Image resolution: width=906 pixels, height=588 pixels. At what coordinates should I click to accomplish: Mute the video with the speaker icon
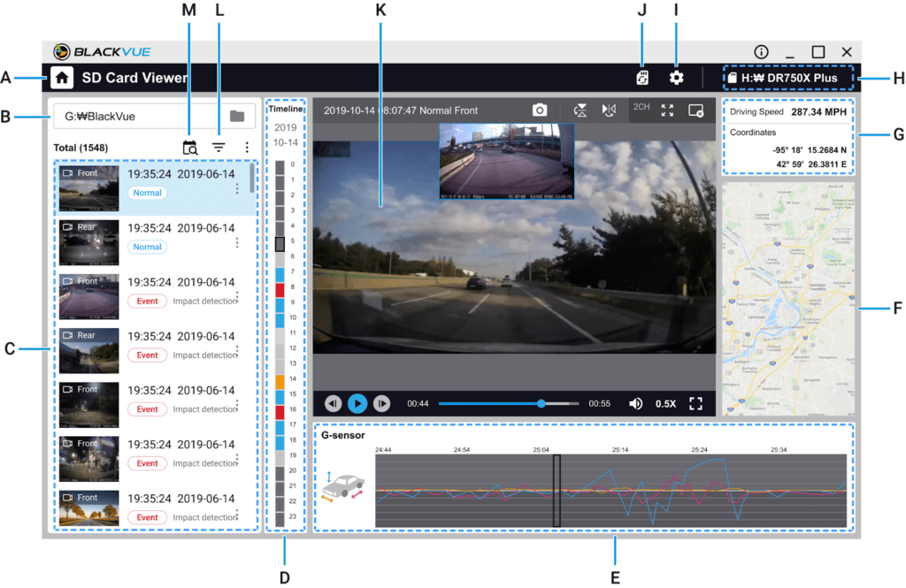[635, 403]
